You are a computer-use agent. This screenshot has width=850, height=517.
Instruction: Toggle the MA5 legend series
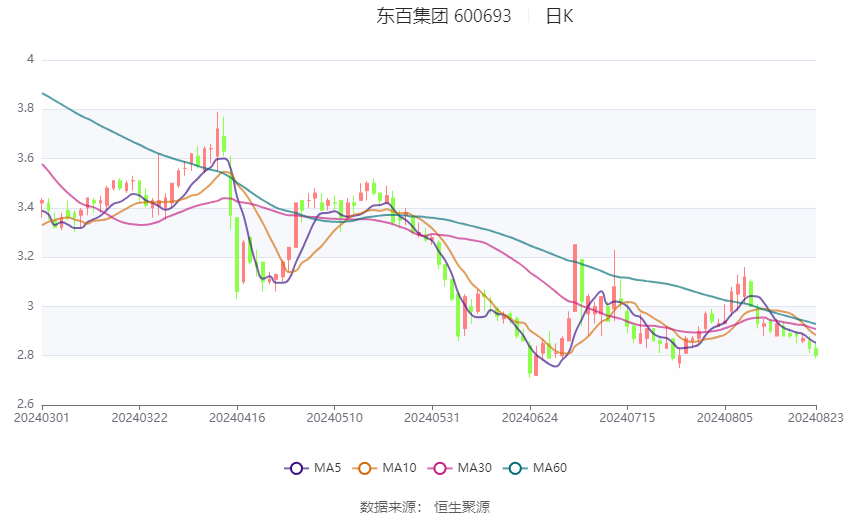[313, 468]
